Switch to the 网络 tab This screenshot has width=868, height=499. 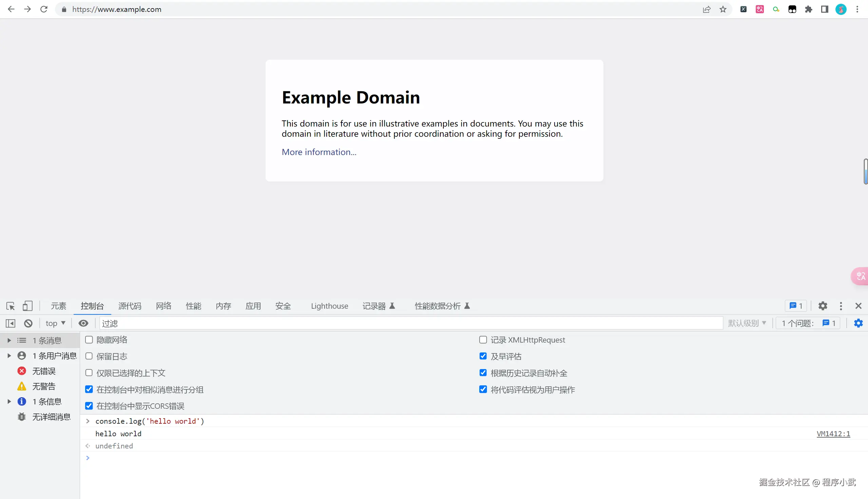click(163, 306)
